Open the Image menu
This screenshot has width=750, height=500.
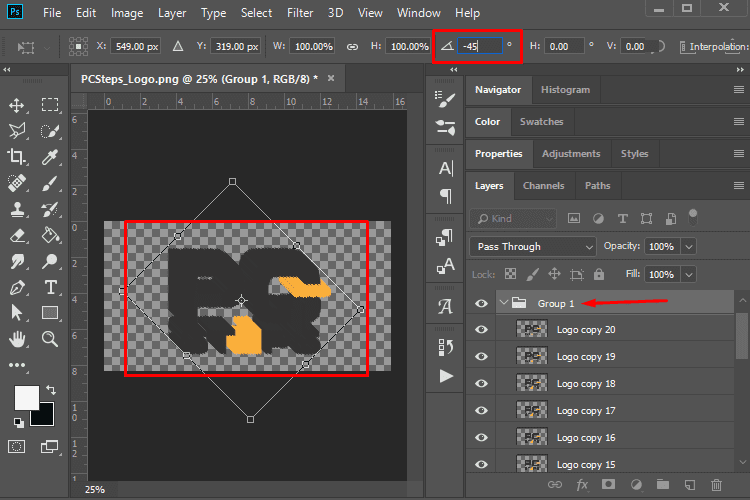(127, 13)
